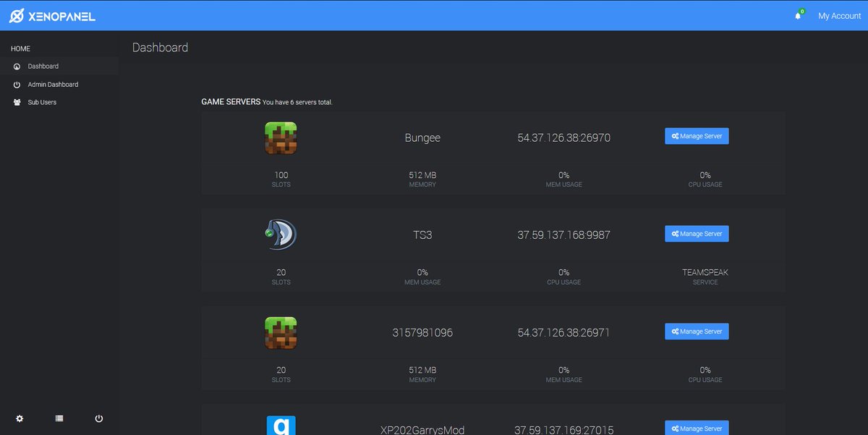This screenshot has height=435, width=868.
Task: Click the XenoPanel logo icon
Action: click(x=16, y=15)
